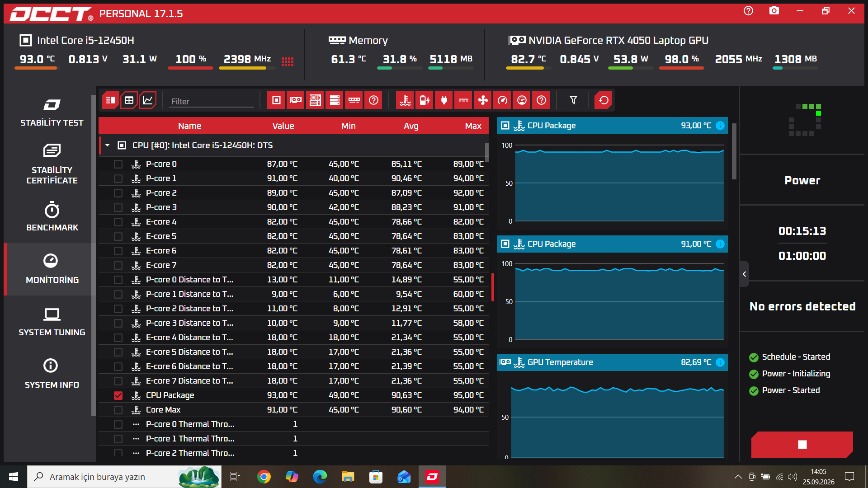The width and height of the screenshot is (868, 488).
Task: Toggle battery sensor type filter
Action: [425, 100]
